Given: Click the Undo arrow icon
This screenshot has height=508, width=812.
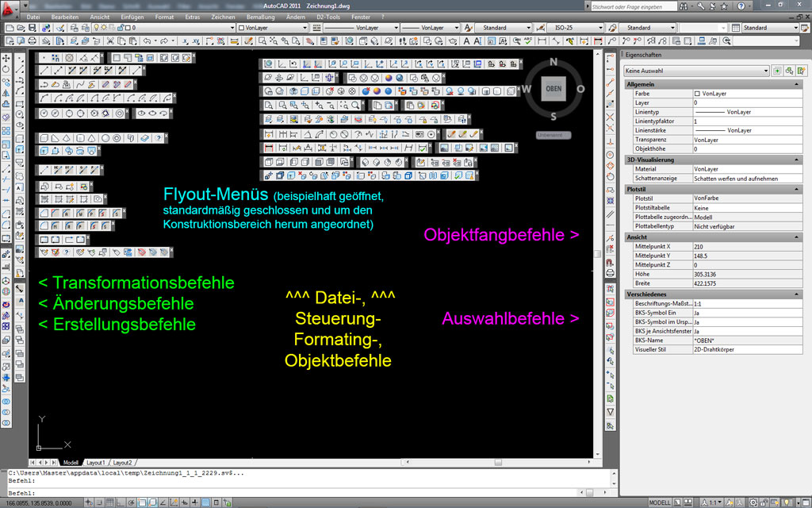Looking at the screenshot, I should [x=147, y=39].
